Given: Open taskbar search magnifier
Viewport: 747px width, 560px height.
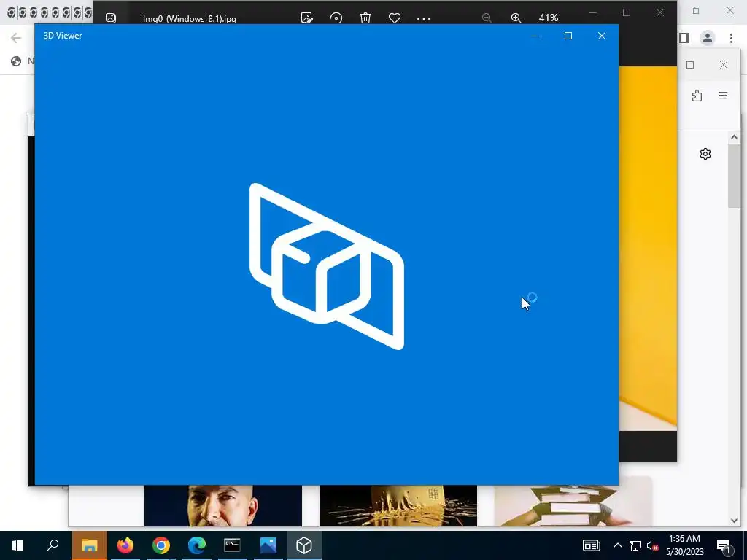Looking at the screenshot, I should tap(53, 545).
